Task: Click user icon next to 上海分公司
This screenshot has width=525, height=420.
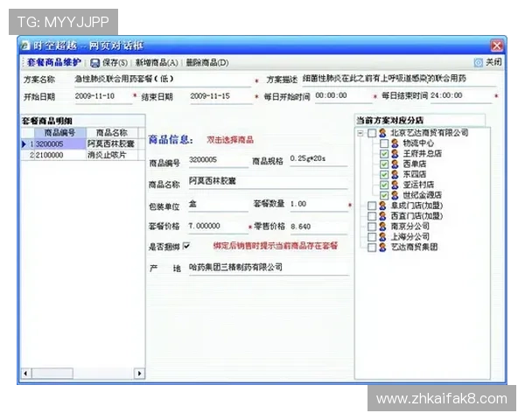Action: coord(382,237)
